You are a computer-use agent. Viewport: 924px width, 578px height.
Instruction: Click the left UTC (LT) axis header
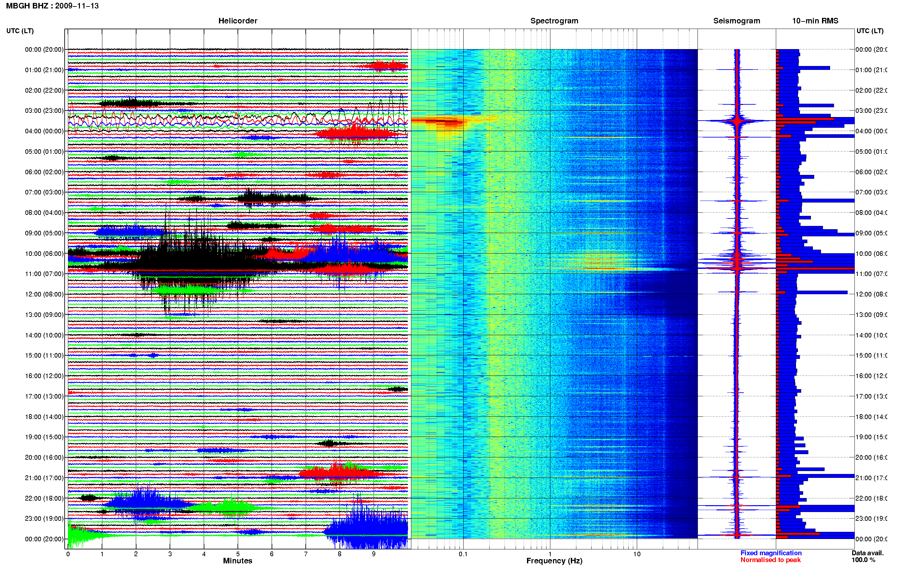pyautogui.click(x=20, y=31)
